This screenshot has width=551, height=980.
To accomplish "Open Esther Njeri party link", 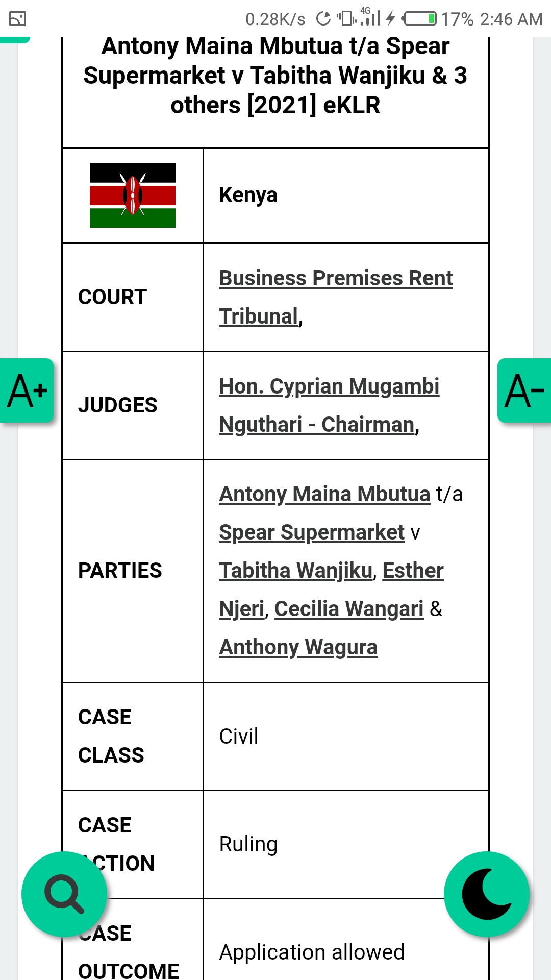I will pos(413,571).
